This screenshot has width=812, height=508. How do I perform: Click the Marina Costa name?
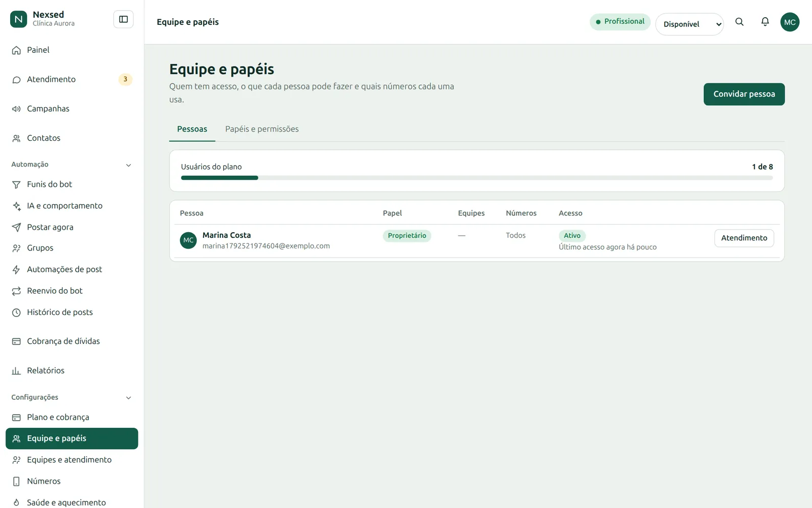[x=226, y=235]
